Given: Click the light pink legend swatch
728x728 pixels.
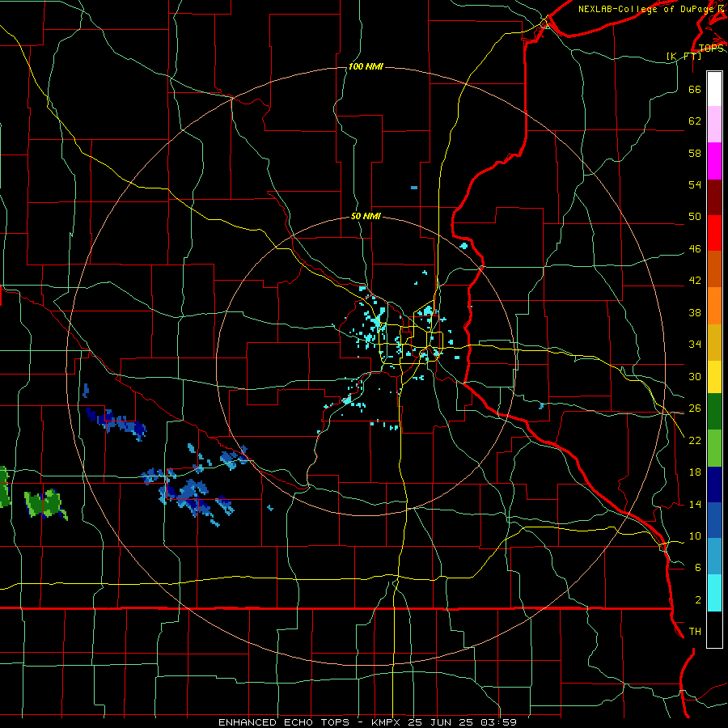Looking at the screenshot, I should click(714, 124).
